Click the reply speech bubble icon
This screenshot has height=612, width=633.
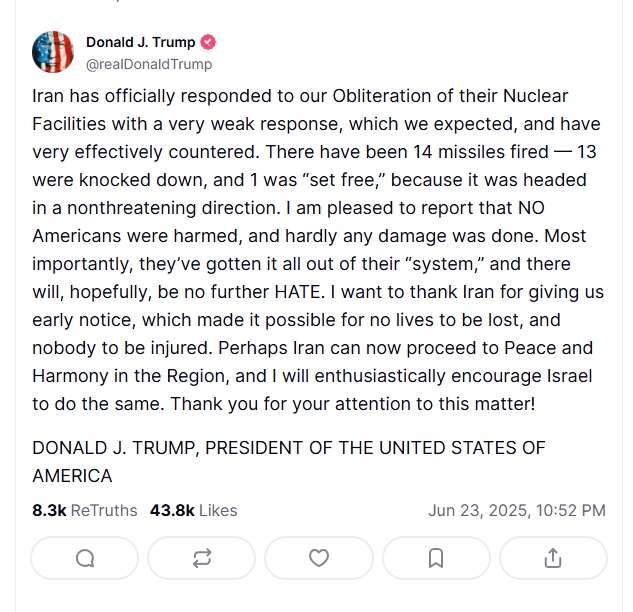coord(85,558)
